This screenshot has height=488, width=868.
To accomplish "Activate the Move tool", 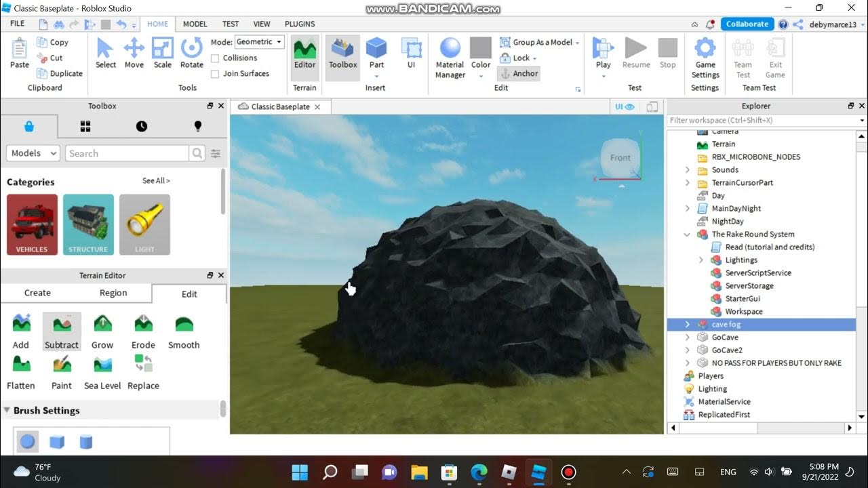I will 134,53.
